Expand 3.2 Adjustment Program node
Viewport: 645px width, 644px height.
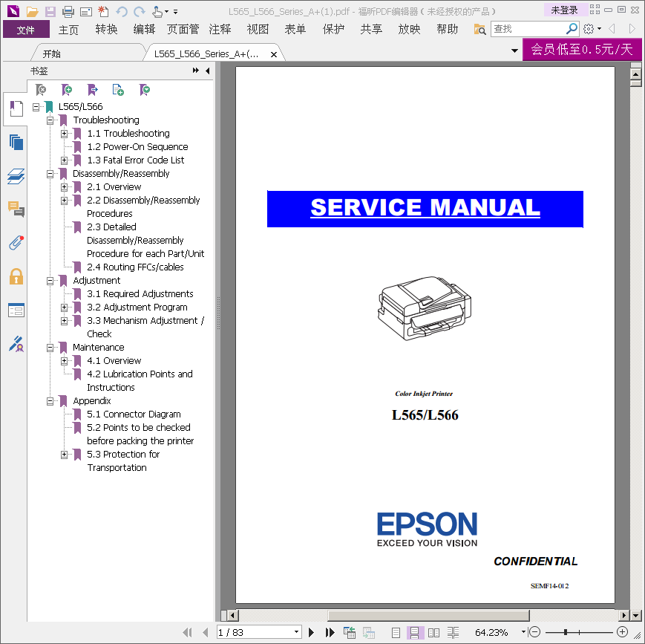[x=64, y=308]
